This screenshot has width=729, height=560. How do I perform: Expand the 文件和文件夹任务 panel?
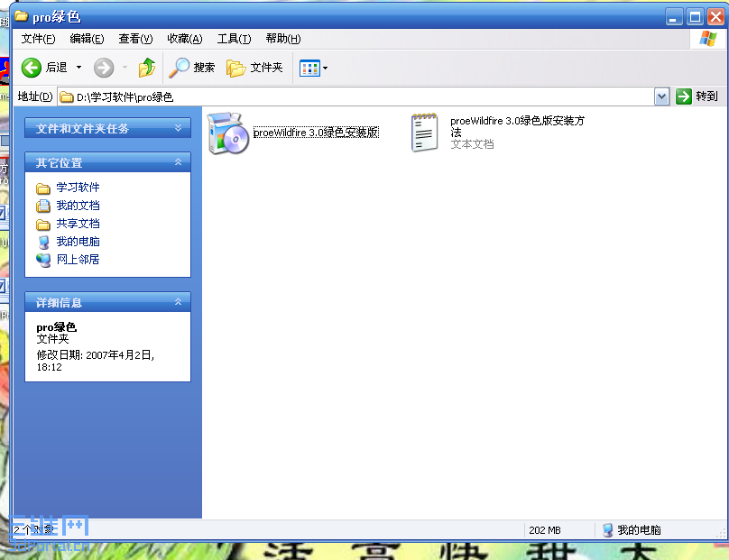(108, 128)
